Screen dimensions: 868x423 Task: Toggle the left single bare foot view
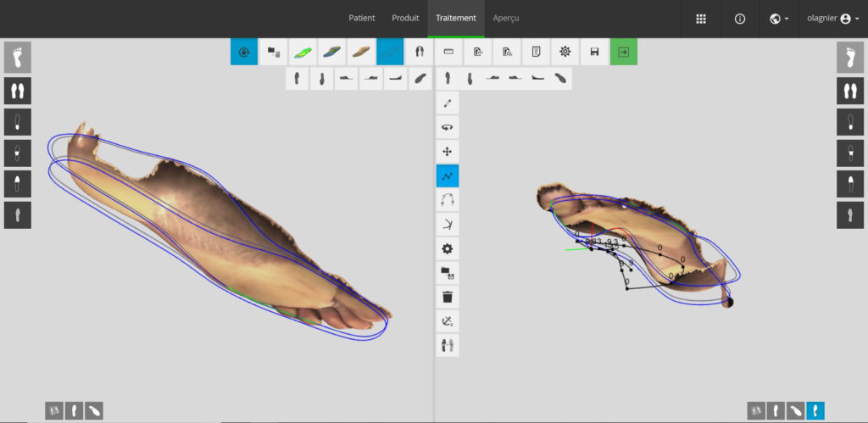(18, 58)
